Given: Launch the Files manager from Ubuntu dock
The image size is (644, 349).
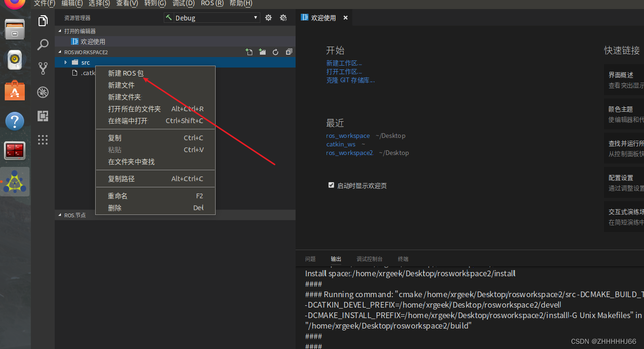Looking at the screenshot, I should [15, 29].
